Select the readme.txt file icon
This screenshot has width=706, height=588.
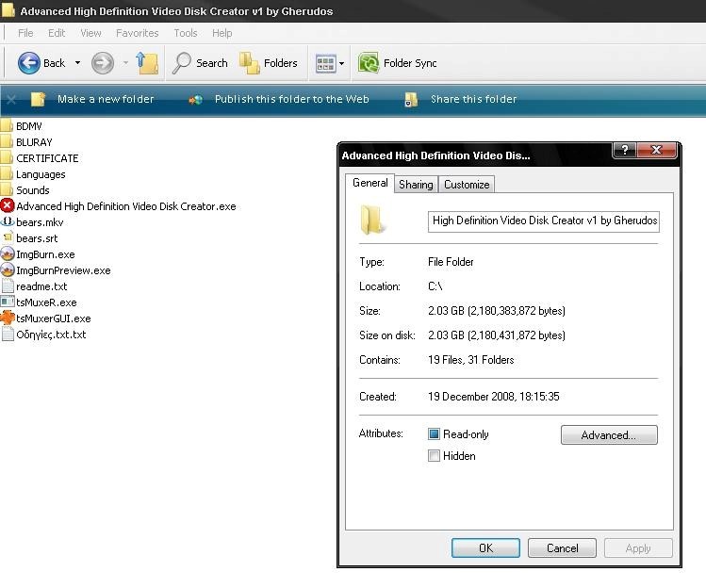point(8,286)
